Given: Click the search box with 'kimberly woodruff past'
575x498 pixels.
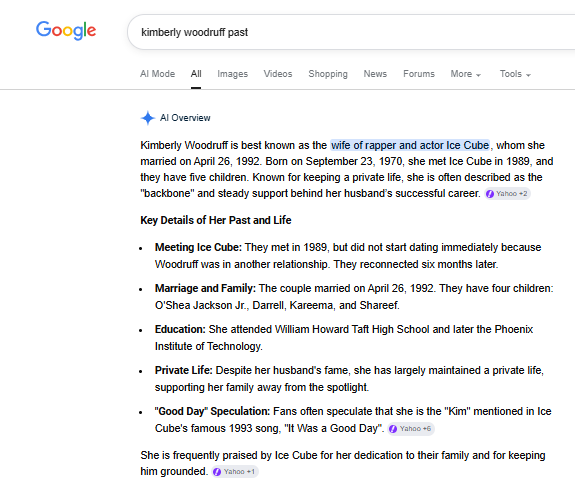Looking at the screenshot, I should pyautogui.click(x=351, y=32).
